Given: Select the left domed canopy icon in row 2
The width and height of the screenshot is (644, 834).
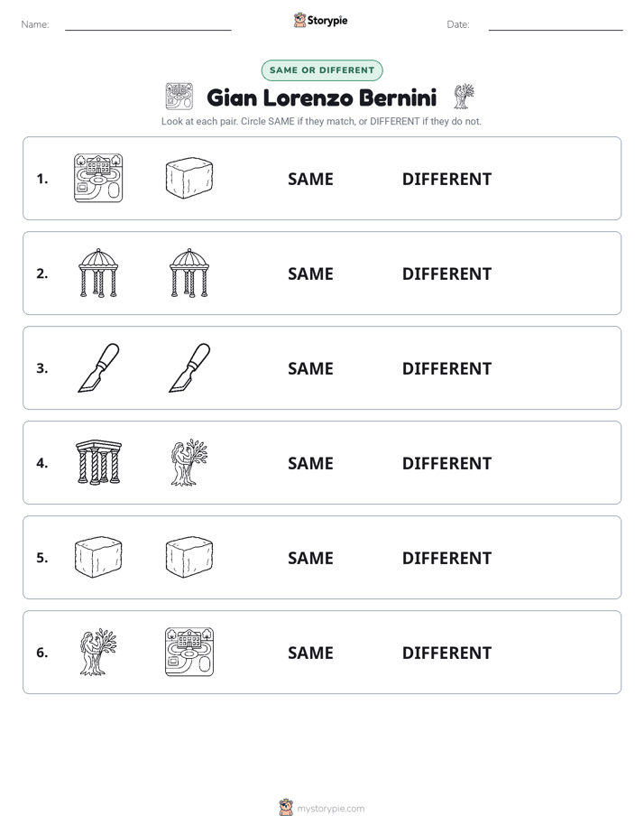Looking at the screenshot, I should pos(98,273).
